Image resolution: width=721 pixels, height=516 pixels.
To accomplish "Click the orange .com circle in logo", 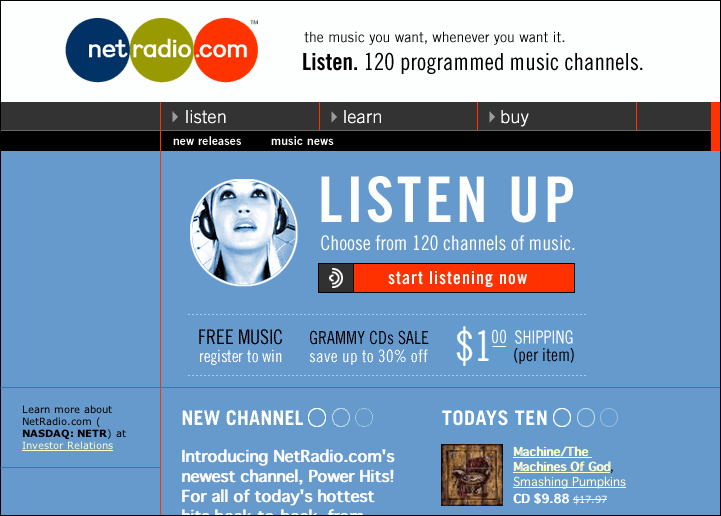I will [225, 50].
